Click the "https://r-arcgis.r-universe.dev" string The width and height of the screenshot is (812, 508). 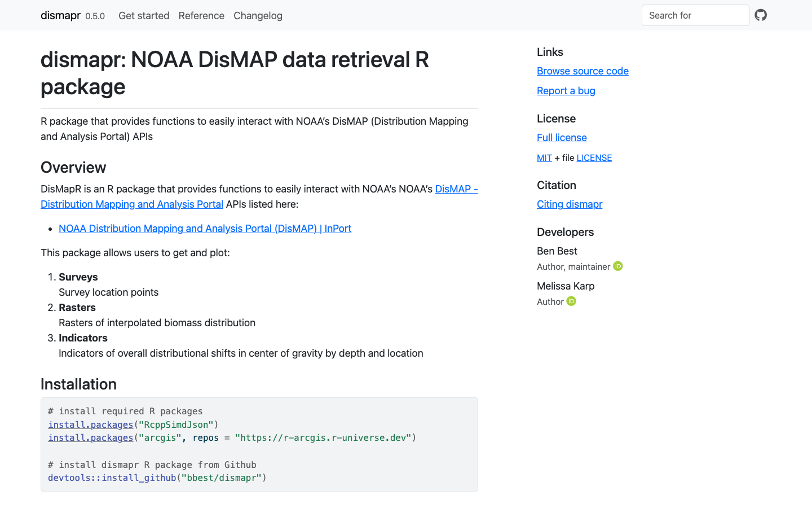pos(323,438)
